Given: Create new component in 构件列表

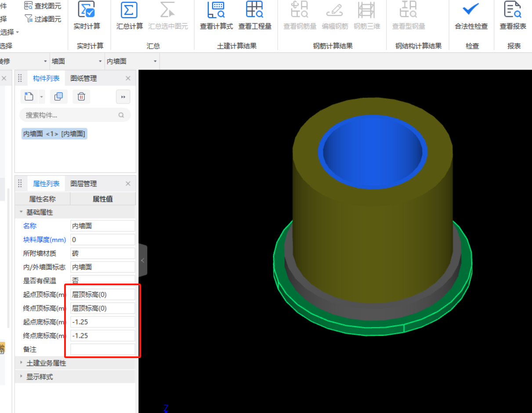Looking at the screenshot, I should coord(29,97).
